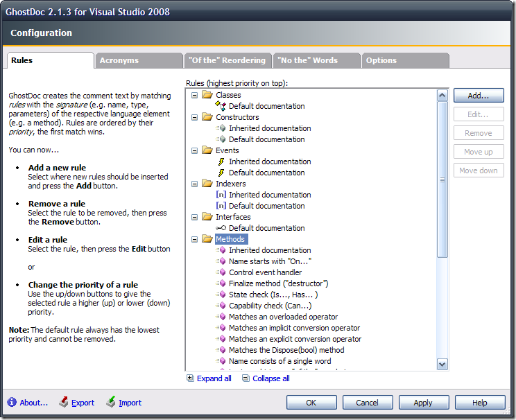Click the Collapse all icon
This screenshot has height=420, width=516.
click(x=246, y=378)
